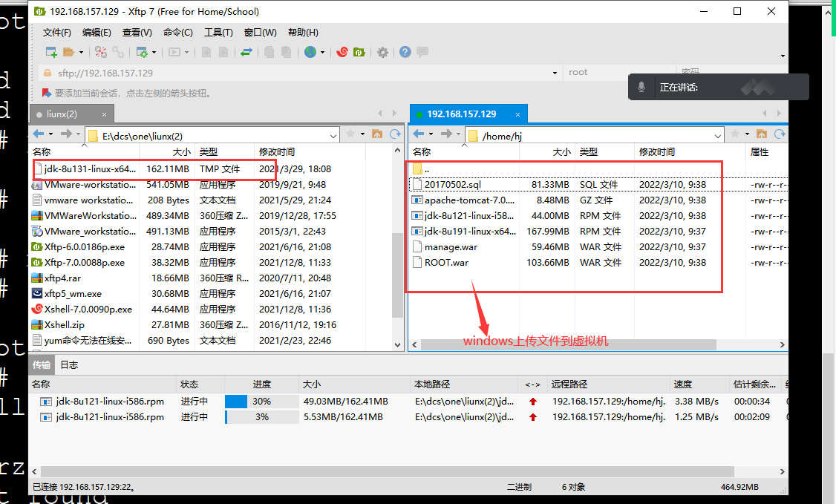Click the globe icon in toolbar
The width and height of the screenshot is (836, 504).
pyautogui.click(x=310, y=52)
